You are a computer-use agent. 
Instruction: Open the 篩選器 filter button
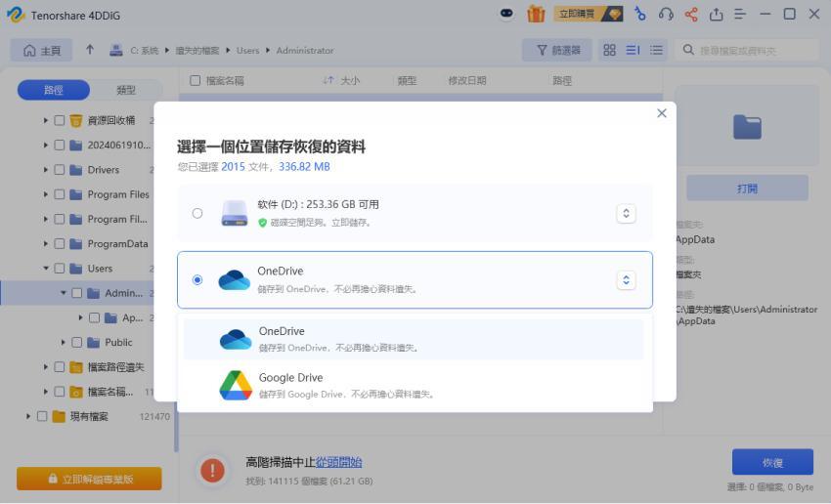click(x=557, y=50)
